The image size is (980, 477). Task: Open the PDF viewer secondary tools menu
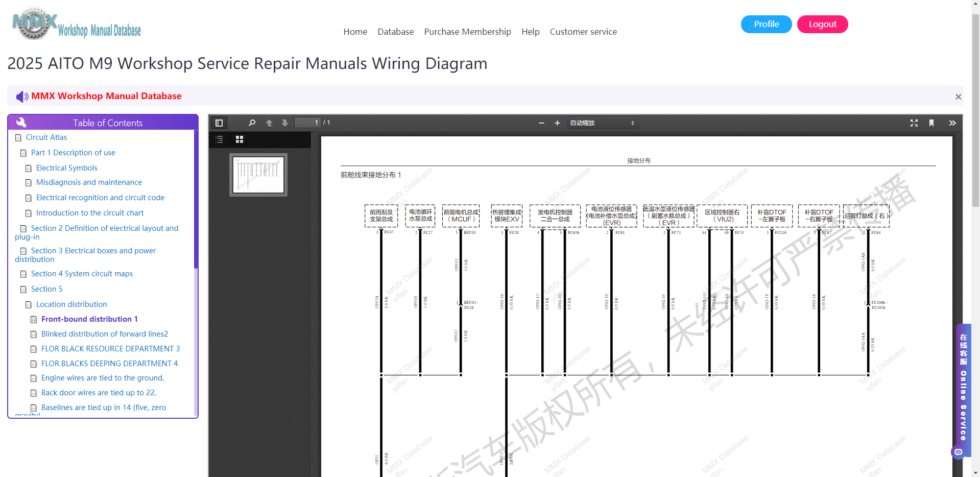coord(952,123)
